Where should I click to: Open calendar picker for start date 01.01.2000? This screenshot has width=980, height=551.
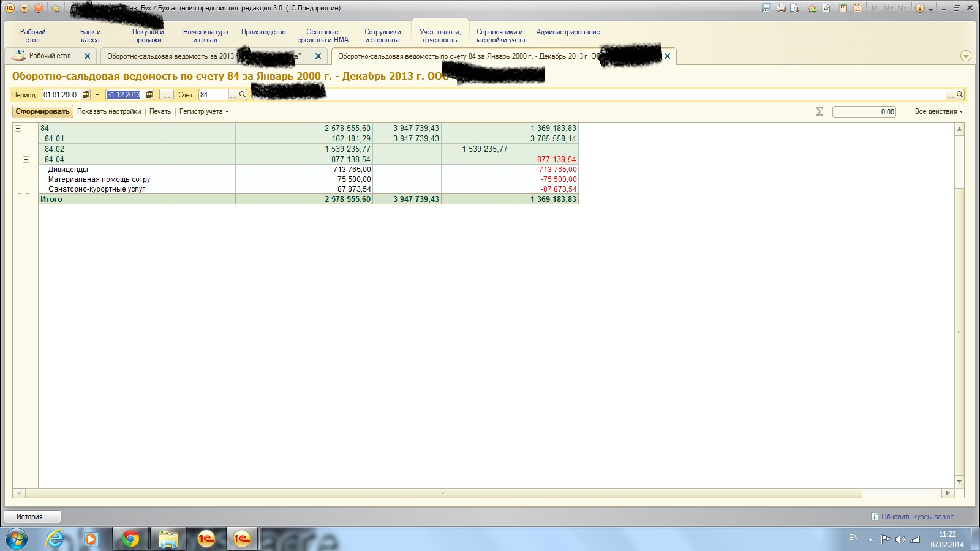click(86, 95)
